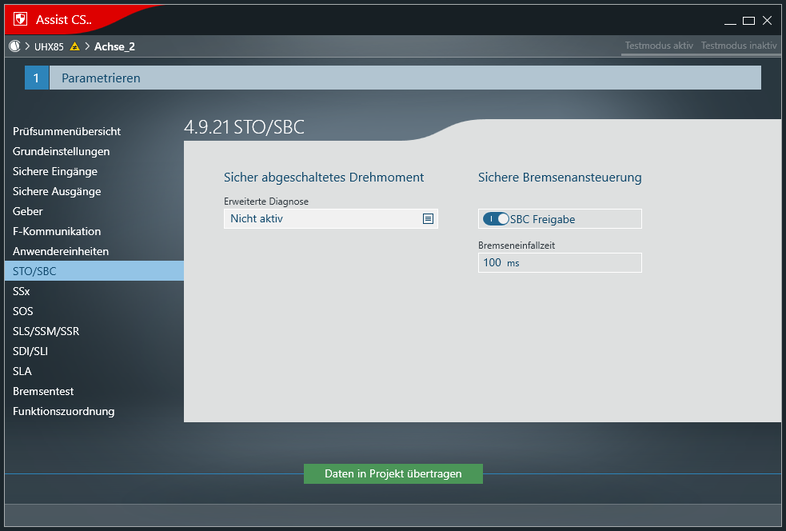Click Daten in Projekt übertragen button
Image resolution: width=786 pixels, height=531 pixels.
point(393,474)
